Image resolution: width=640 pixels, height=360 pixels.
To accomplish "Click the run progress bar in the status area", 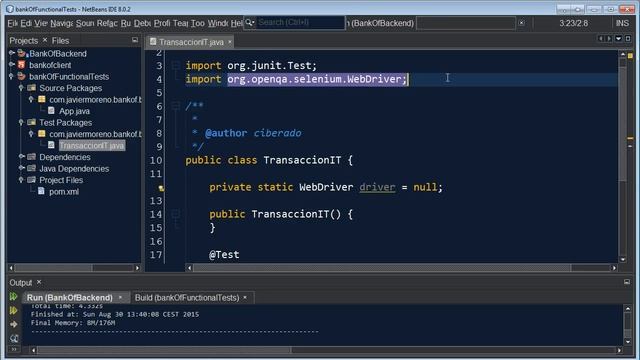I will pyautogui.click(x=466, y=23).
